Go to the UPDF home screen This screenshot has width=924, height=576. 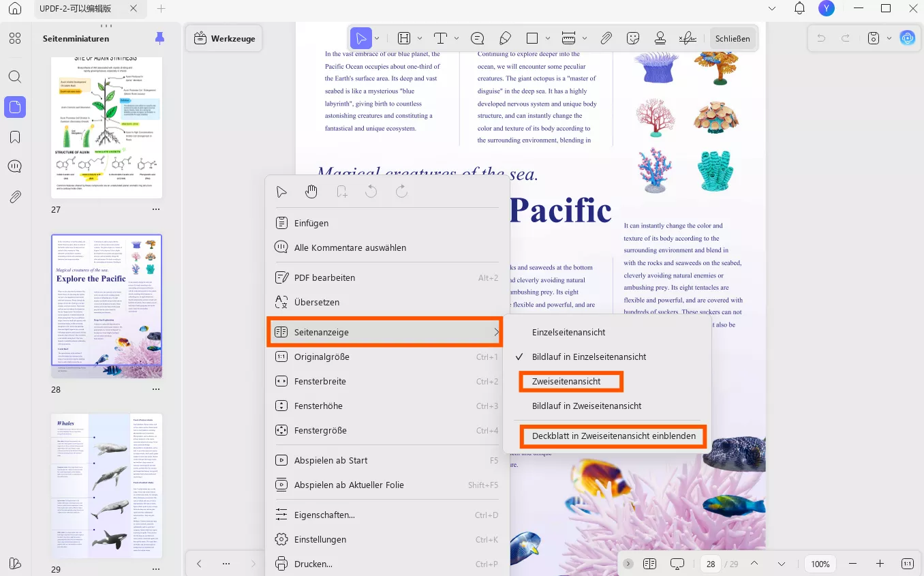pos(15,9)
